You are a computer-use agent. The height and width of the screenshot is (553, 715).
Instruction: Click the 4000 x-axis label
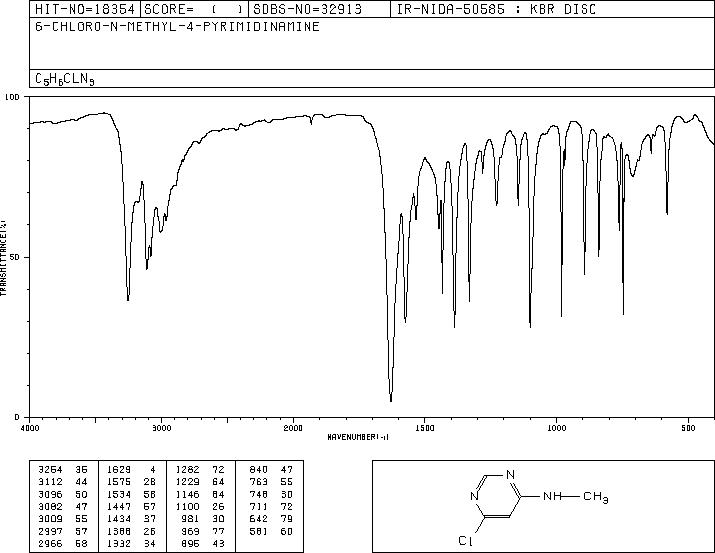pos(30,428)
